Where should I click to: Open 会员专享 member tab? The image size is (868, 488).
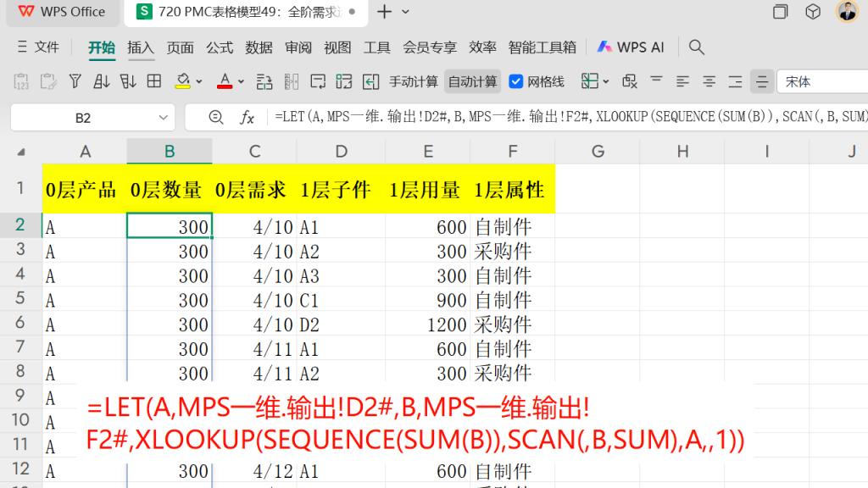pos(429,47)
